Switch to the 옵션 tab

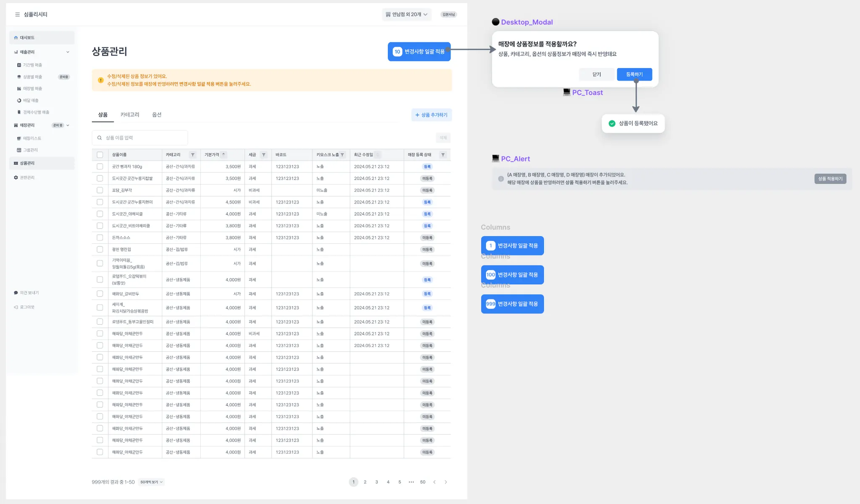(x=157, y=115)
